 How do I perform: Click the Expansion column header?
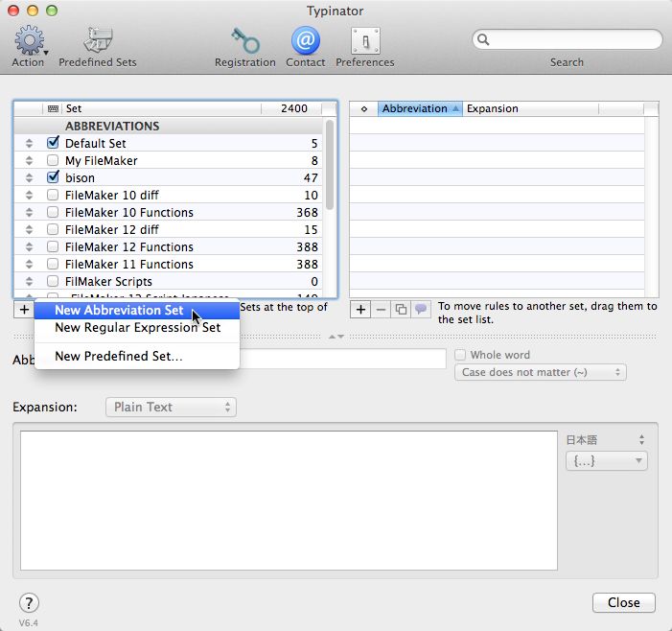pyautogui.click(x=530, y=109)
